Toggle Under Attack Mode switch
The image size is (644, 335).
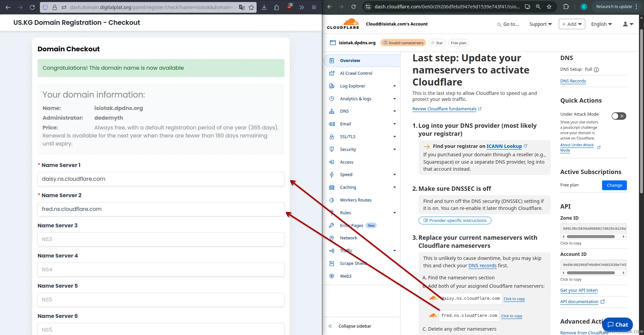coord(619,116)
